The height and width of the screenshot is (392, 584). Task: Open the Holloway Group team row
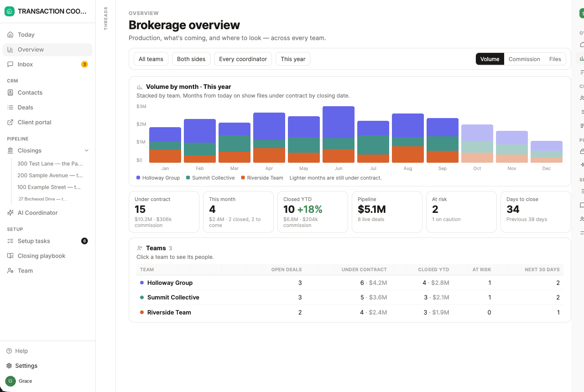350,283
